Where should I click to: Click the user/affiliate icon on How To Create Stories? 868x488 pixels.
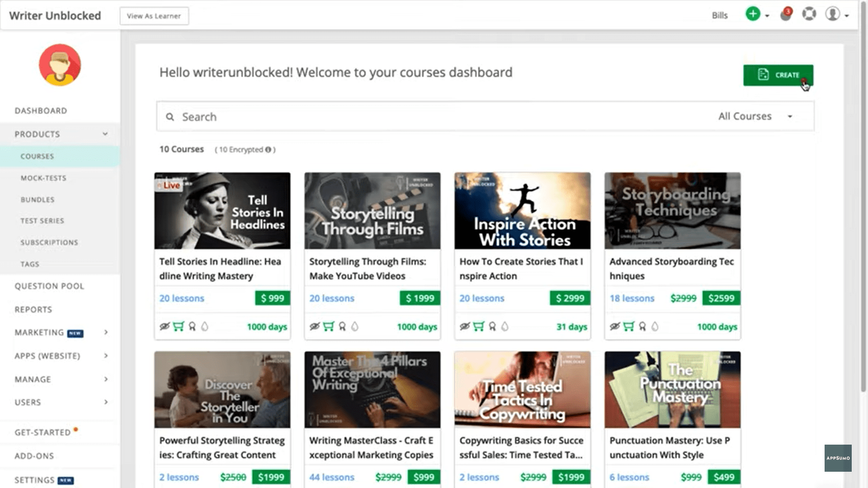492,326
